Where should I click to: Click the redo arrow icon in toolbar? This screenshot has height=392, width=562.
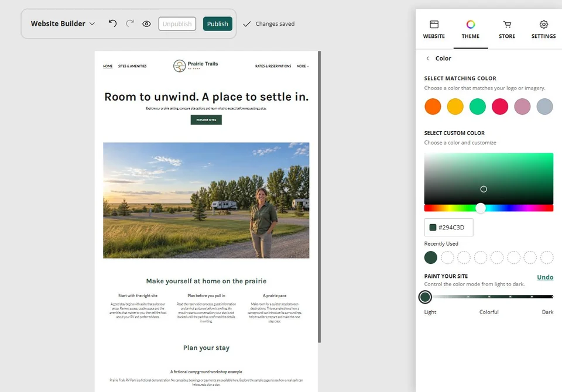coord(130,23)
